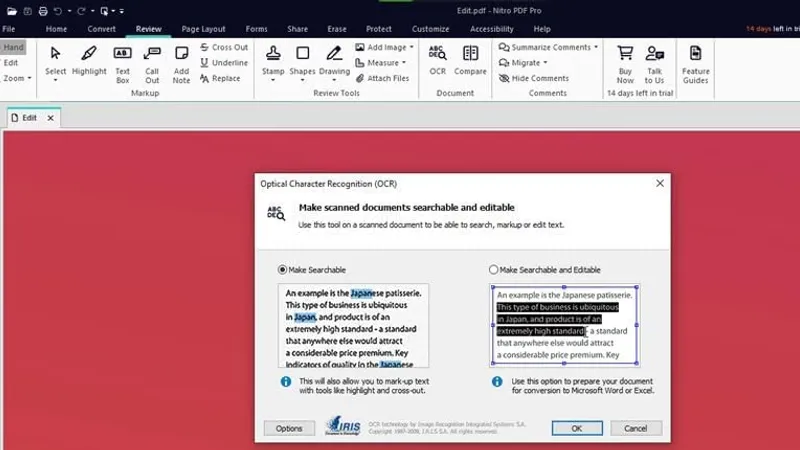The width and height of the screenshot is (800, 450).
Task: Open the Shapes tool
Action: (302, 62)
